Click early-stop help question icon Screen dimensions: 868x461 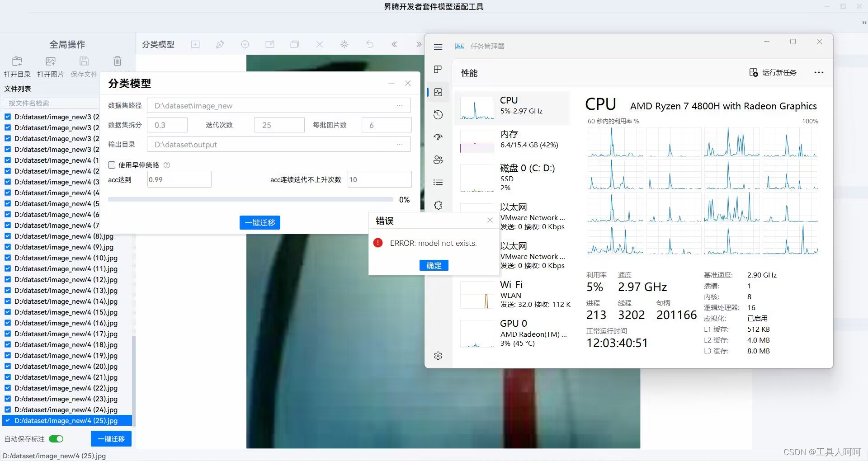tap(167, 165)
